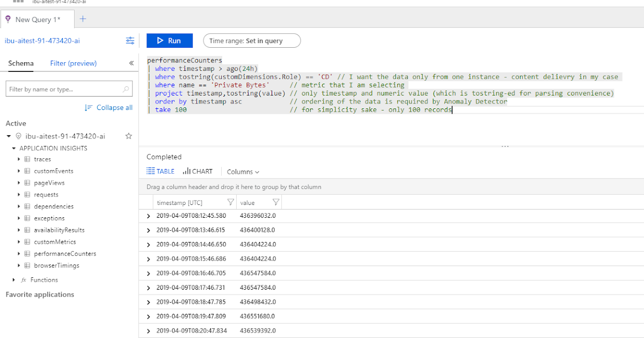The width and height of the screenshot is (644, 338).
Task: Select the TABLE view icon
Action: (x=160, y=171)
